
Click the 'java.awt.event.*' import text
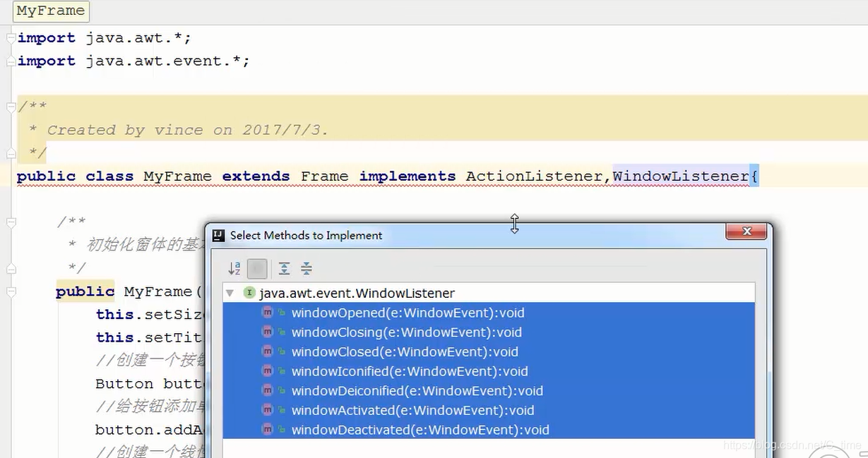163,61
